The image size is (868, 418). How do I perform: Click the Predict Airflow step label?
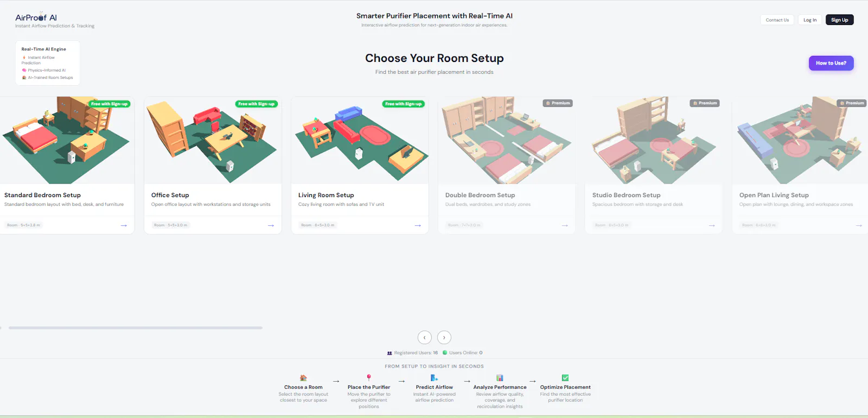[434, 388]
